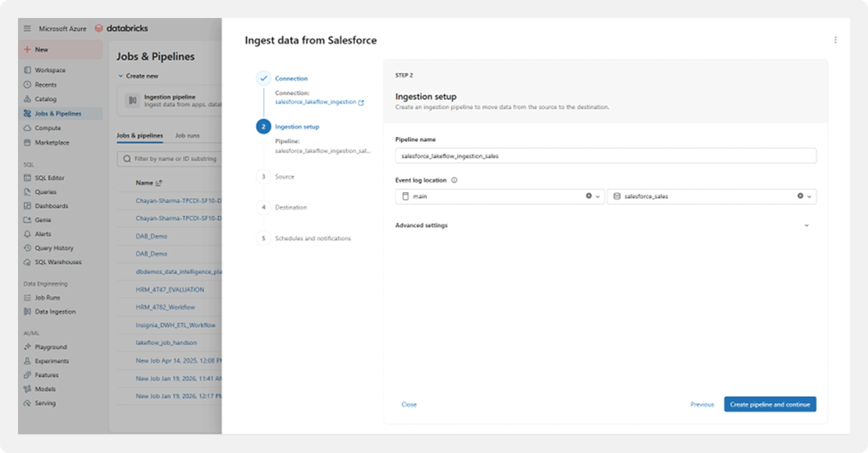Viewport: 868px width, 453px height.
Task: Select the Jobs & pipelines tab
Action: tap(139, 135)
